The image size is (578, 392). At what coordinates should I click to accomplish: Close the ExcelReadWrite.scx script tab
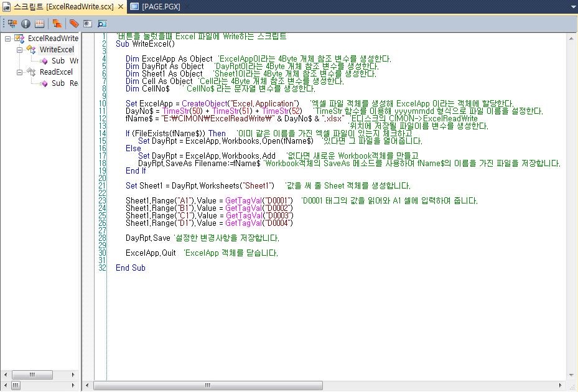[x=121, y=7]
